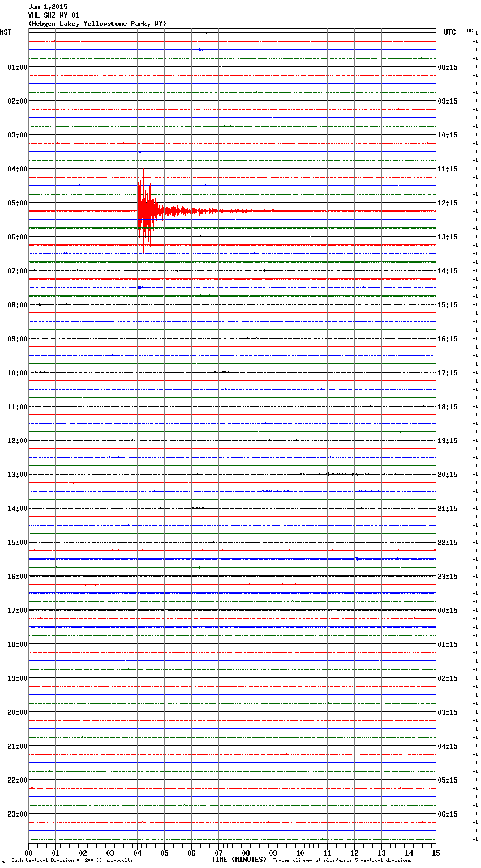Click the MST time zone column header
Image resolution: width=481 pixels, height=868 pixels.
pos(6,32)
